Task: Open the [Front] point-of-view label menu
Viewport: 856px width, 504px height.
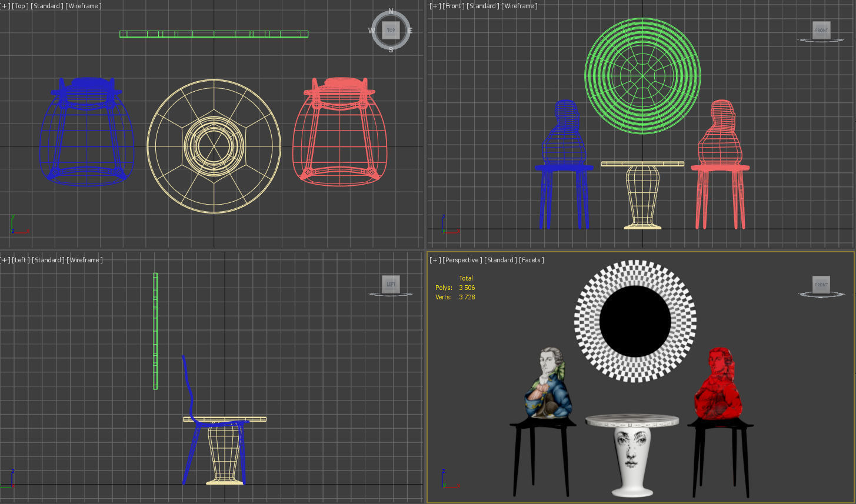Action: [x=454, y=6]
